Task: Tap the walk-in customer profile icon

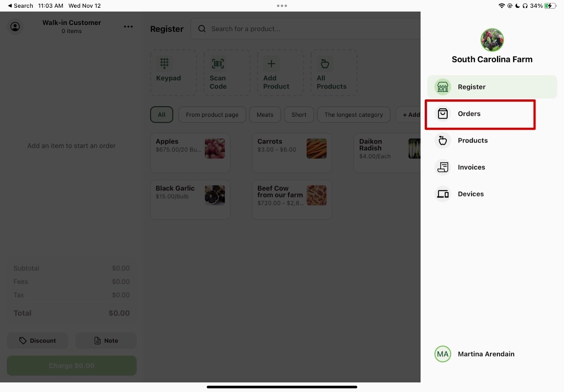Action: [15, 27]
